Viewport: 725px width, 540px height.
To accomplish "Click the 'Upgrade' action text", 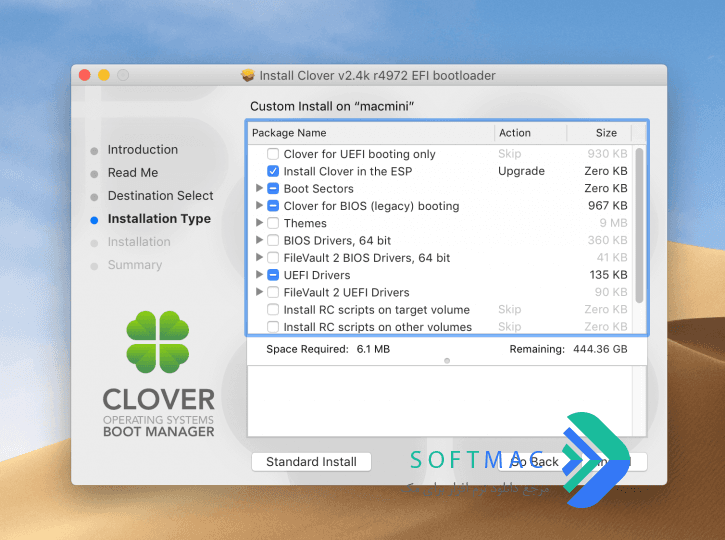I will 521,171.
